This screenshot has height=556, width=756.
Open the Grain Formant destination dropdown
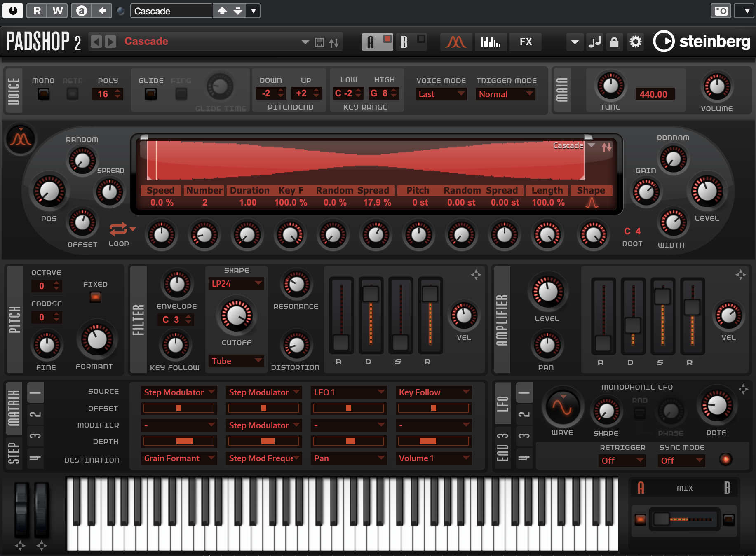click(x=179, y=458)
